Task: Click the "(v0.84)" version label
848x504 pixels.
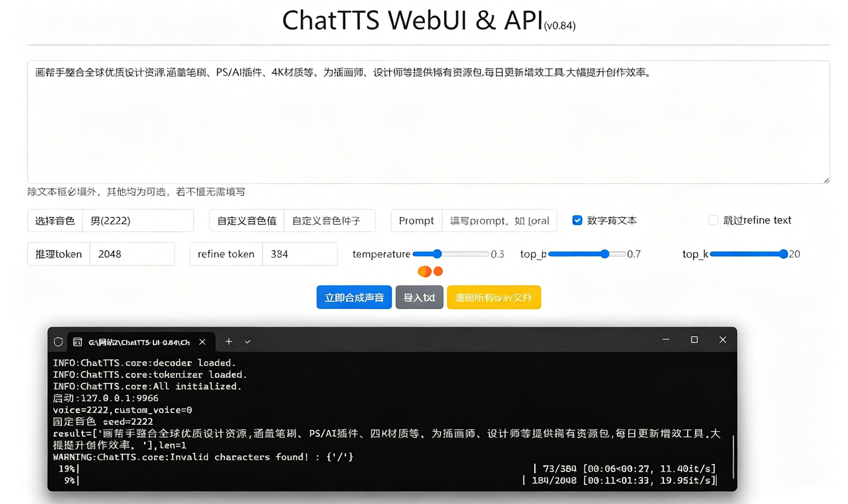Action: [x=560, y=25]
